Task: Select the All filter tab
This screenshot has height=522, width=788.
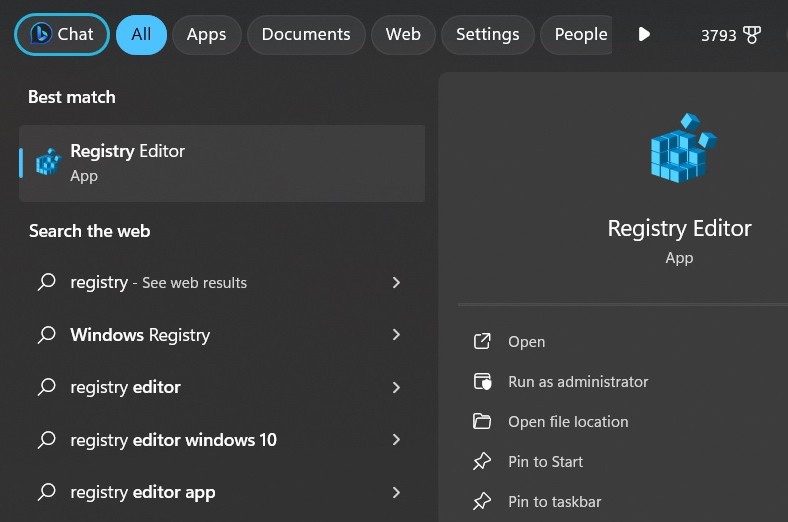Action: (x=141, y=34)
